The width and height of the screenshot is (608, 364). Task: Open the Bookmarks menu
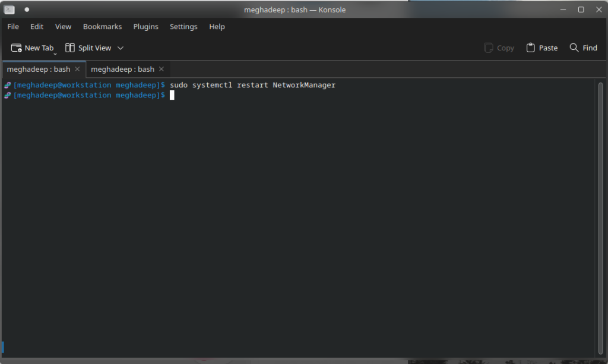pyautogui.click(x=102, y=26)
